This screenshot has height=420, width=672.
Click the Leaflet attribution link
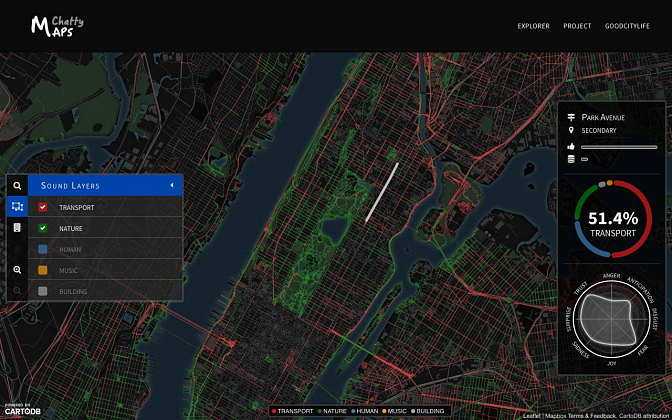(x=531, y=416)
